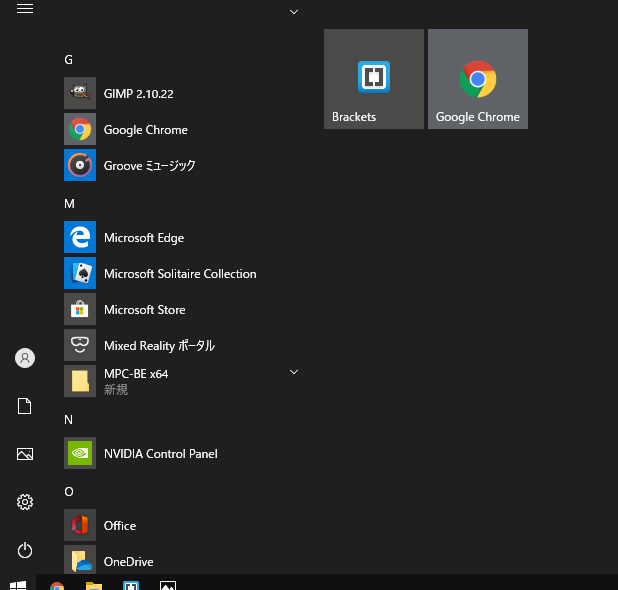
Task: Select Microsoft Store label
Action: pyautogui.click(x=145, y=310)
